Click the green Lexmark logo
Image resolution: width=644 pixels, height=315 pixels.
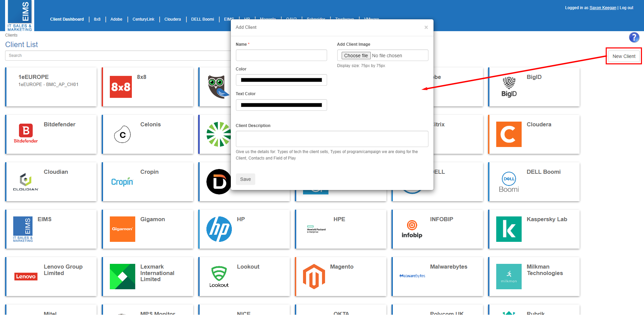pos(122,276)
